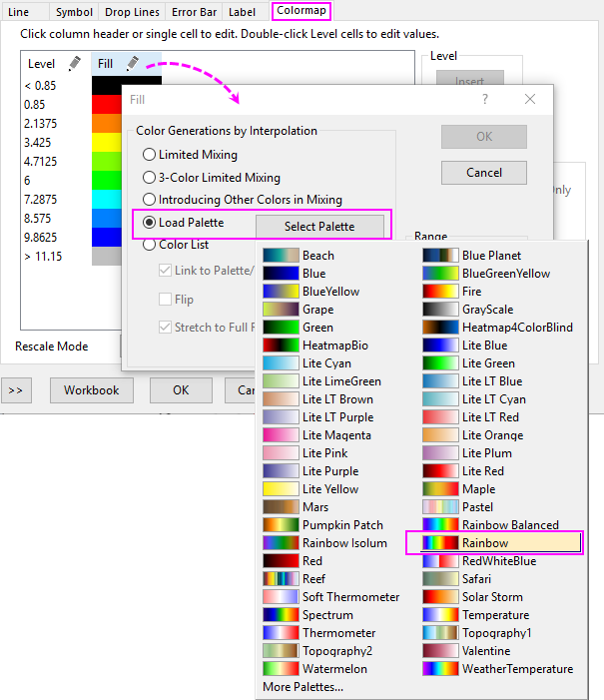
Task: Select the WeatherTemperature palette
Action: click(x=498, y=669)
